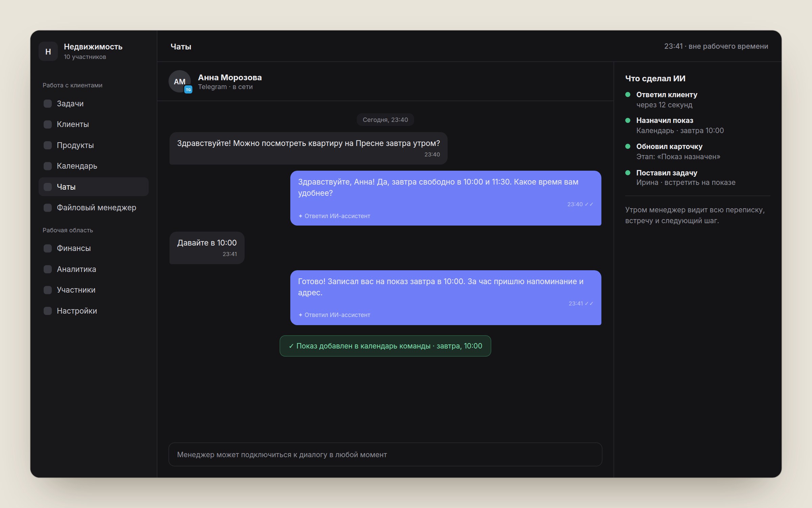This screenshot has height=508, width=812.
Task: Open Настройки in the sidebar
Action: (x=93, y=311)
